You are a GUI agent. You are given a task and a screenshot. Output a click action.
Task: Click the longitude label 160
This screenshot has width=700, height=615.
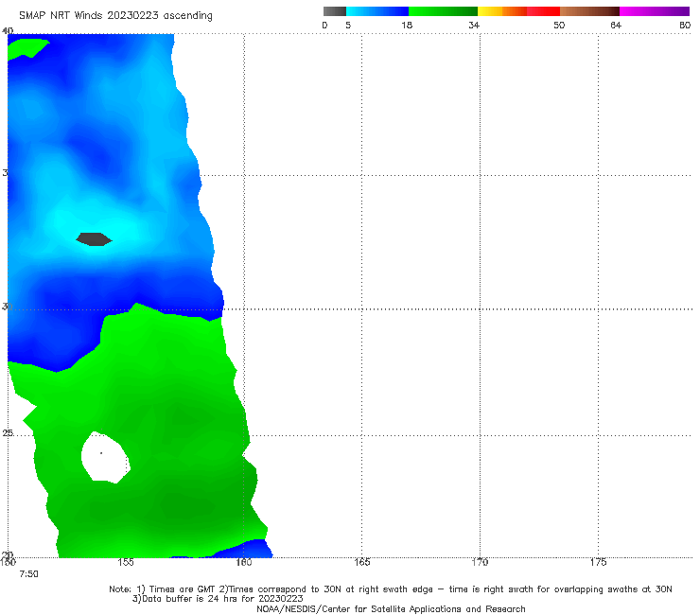(x=244, y=562)
